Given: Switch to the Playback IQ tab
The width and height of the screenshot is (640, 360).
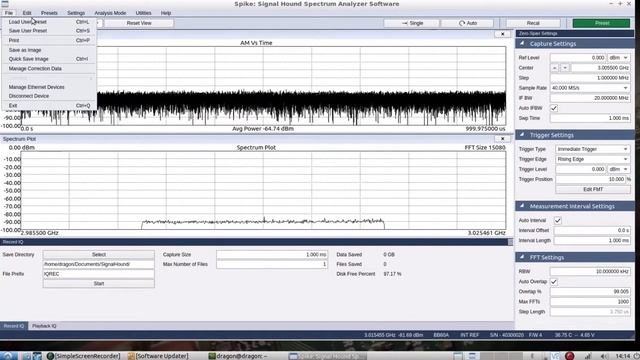Looking at the screenshot, I should coord(44,326).
